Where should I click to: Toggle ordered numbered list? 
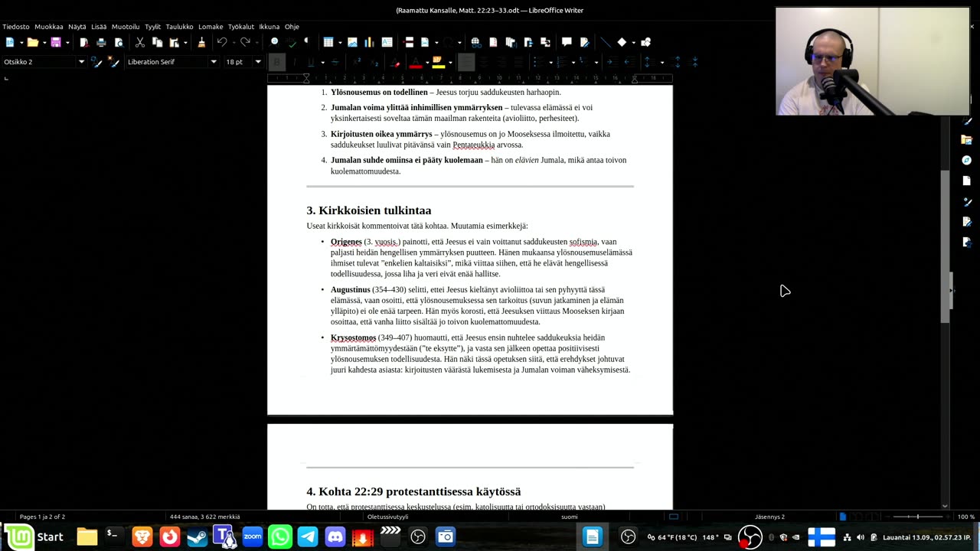[x=561, y=62]
